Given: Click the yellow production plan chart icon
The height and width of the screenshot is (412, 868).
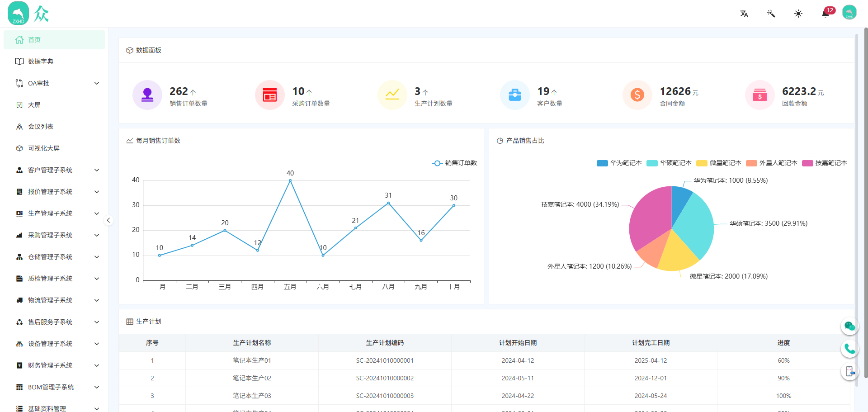Looking at the screenshot, I should [x=392, y=95].
